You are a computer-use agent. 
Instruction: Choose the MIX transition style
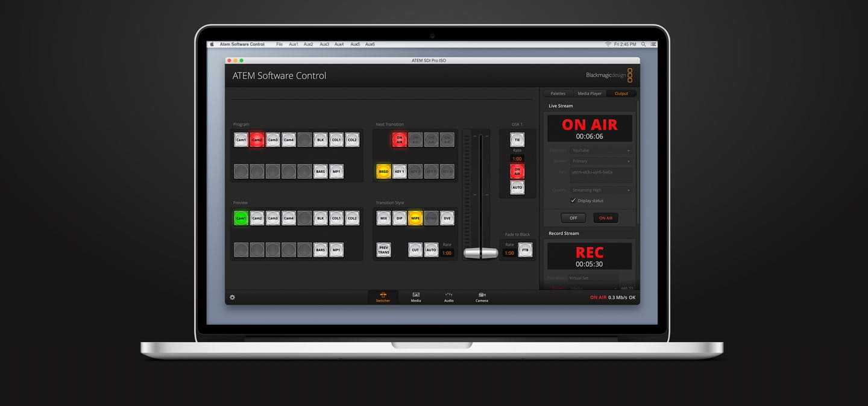[x=383, y=218]
